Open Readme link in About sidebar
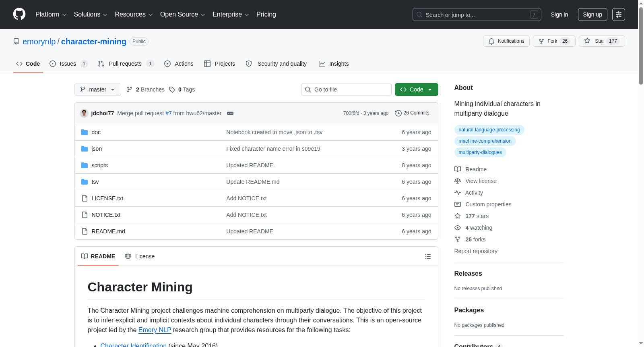 (x=471, y=169)
